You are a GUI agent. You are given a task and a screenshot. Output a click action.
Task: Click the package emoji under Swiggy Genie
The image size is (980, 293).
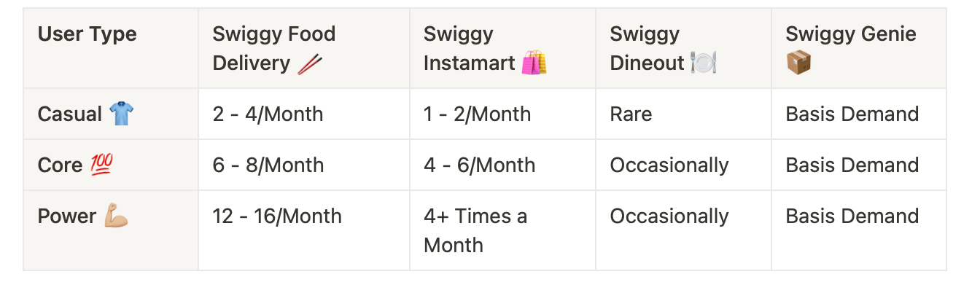pos(799,63)
